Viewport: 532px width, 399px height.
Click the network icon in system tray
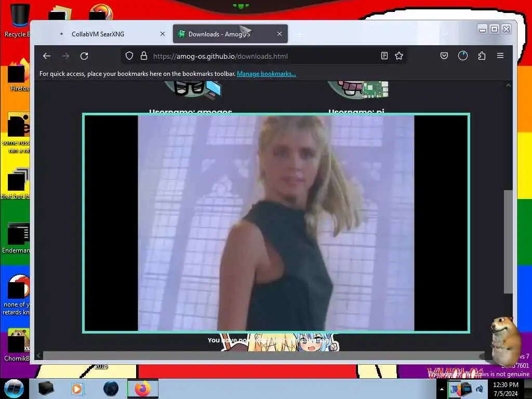(x=467, y=389)
